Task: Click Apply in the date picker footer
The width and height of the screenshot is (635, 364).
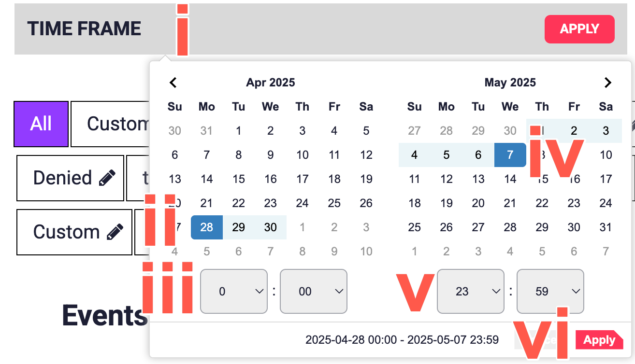Action: (599, 340)
